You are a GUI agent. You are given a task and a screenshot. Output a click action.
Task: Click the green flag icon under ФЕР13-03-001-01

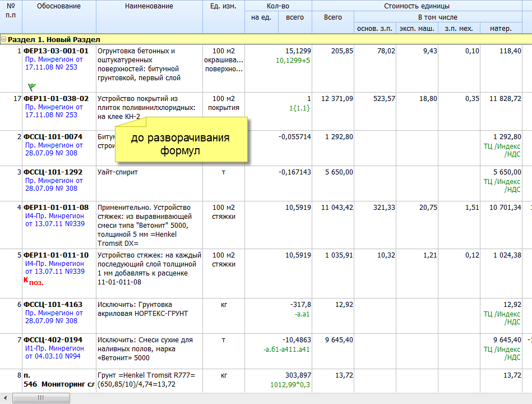coord(32,87)
